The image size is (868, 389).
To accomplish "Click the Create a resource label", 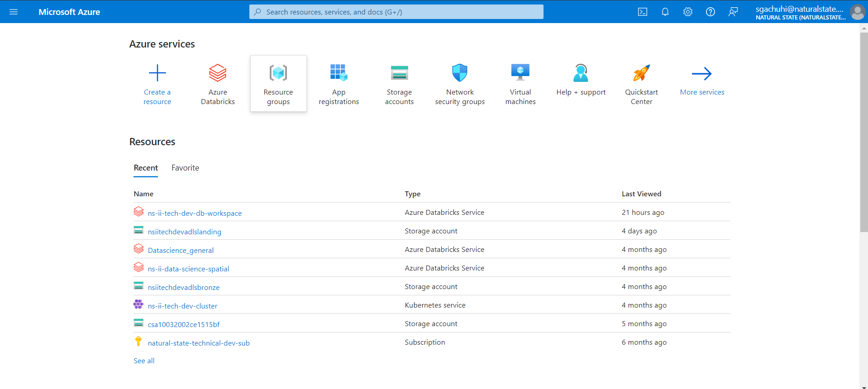I will (x=157, y=97).
